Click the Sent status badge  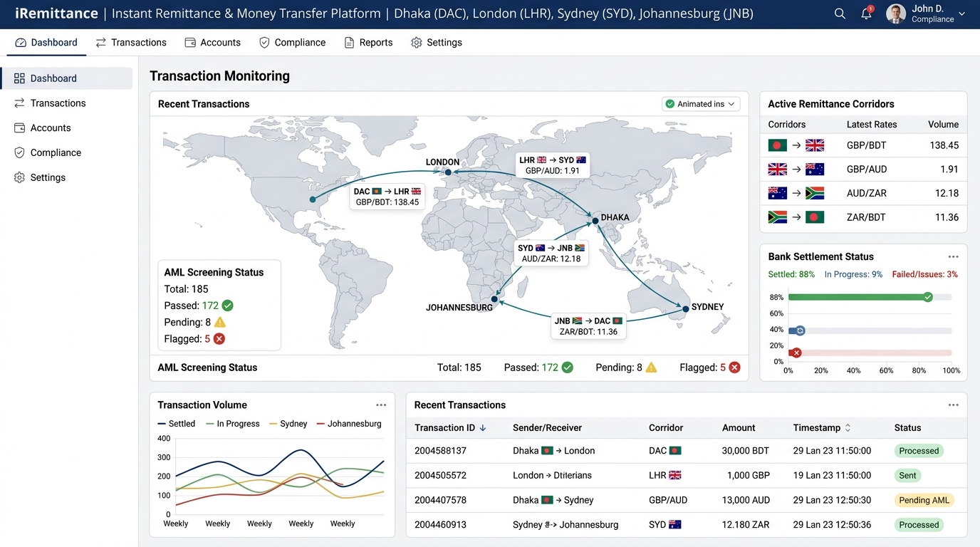(907, 475)
